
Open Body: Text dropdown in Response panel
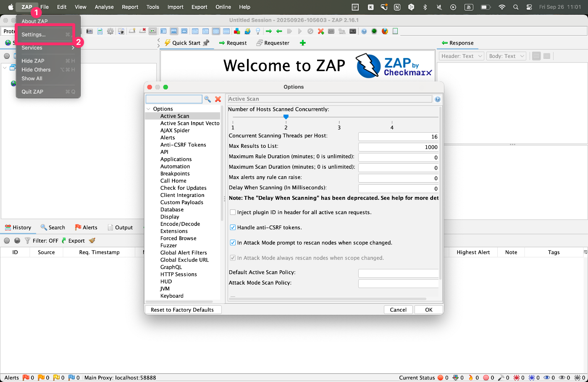click(x=507, y=56)
